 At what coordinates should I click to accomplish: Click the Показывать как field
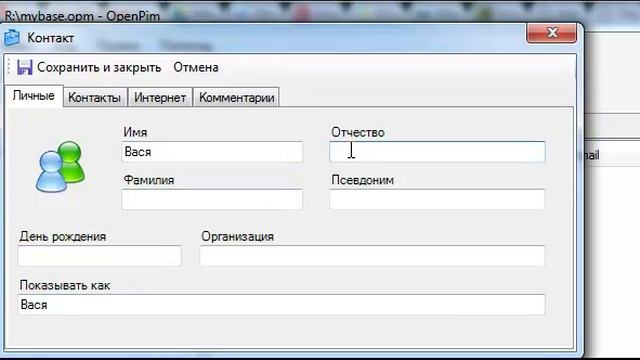coord(281,304)
